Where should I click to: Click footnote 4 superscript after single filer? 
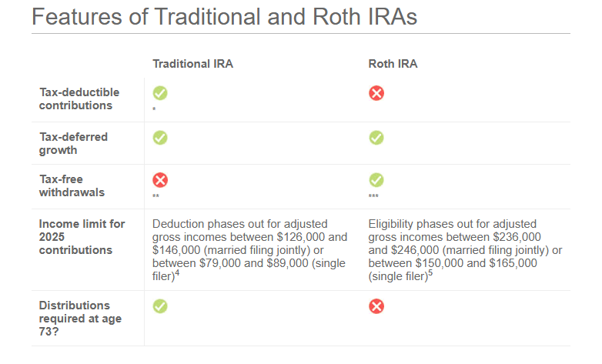177,272
